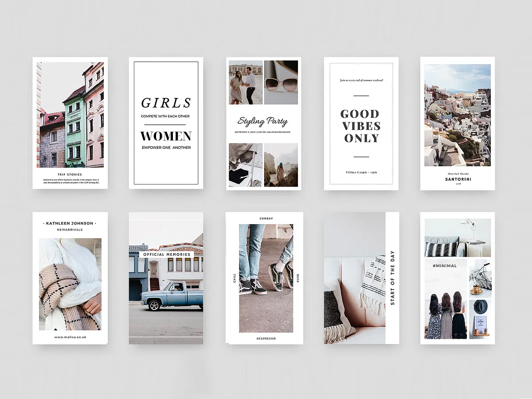Click the #MINIMAL hashtag label
Image resolution: width=532 pixels, height=399 pixels.
point(445,266)
